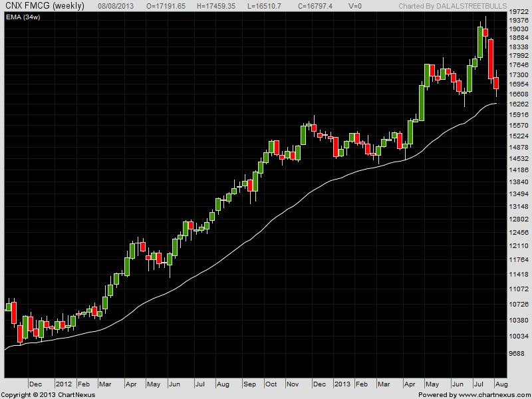Click the 11418 price axis label

click(519, 274)
